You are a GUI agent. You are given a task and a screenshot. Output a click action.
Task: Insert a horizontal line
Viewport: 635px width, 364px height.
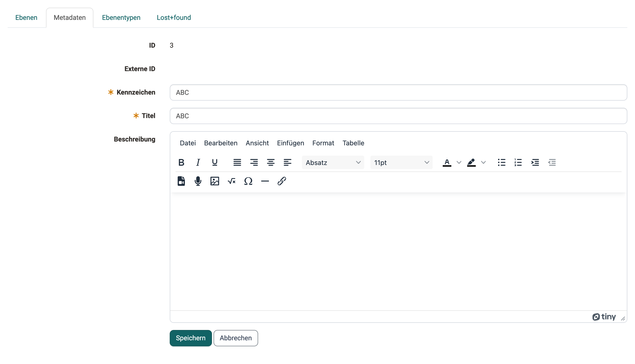tap(265, 181)
